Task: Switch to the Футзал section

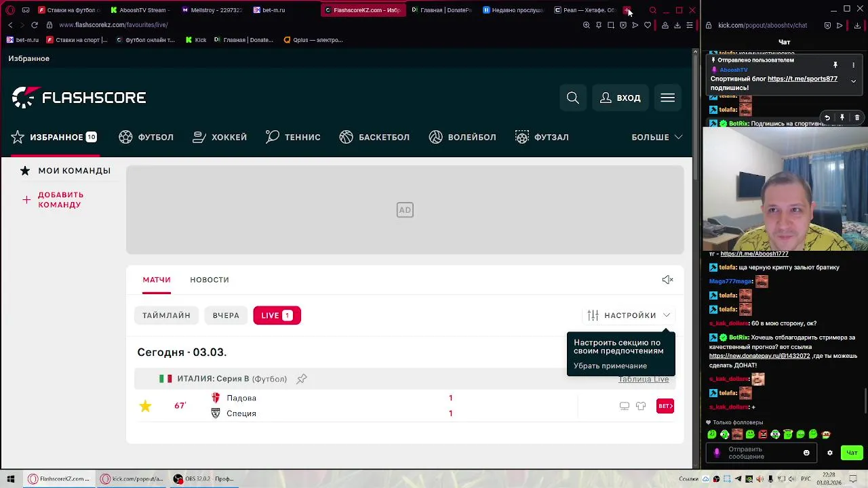Action: coord(542,137)
